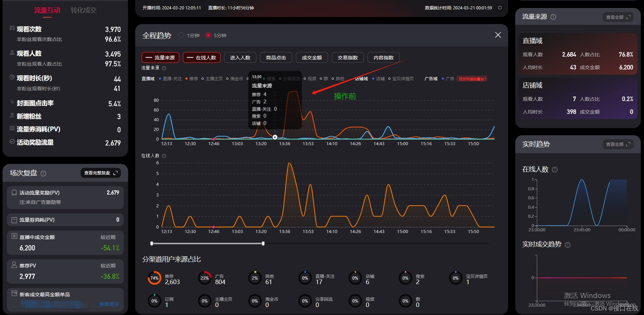This screenshot has height=315, width=644.
Task: Click the 活动流量奖励(PV) card icon
Action: (x=14, y=192)
